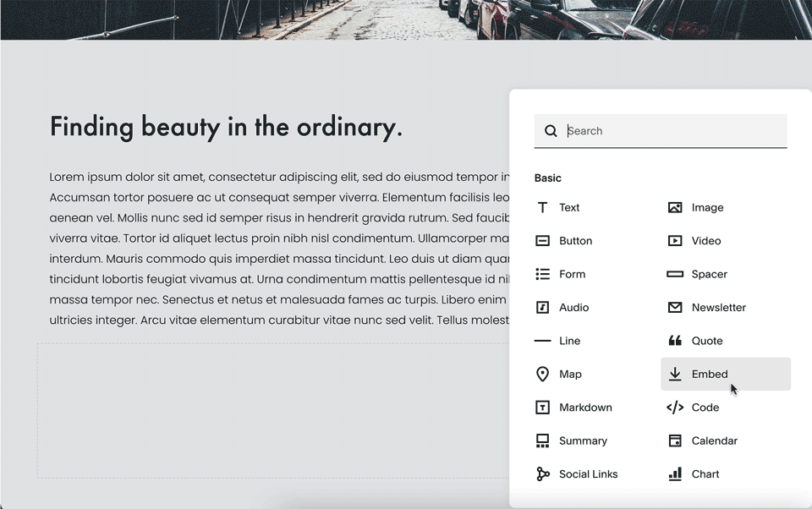Pick the Spacer block label

coord(709,275)
